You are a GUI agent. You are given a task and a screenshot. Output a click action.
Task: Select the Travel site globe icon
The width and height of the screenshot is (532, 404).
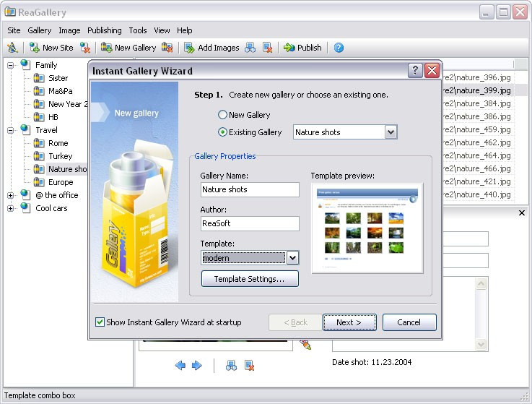point(25,130)
